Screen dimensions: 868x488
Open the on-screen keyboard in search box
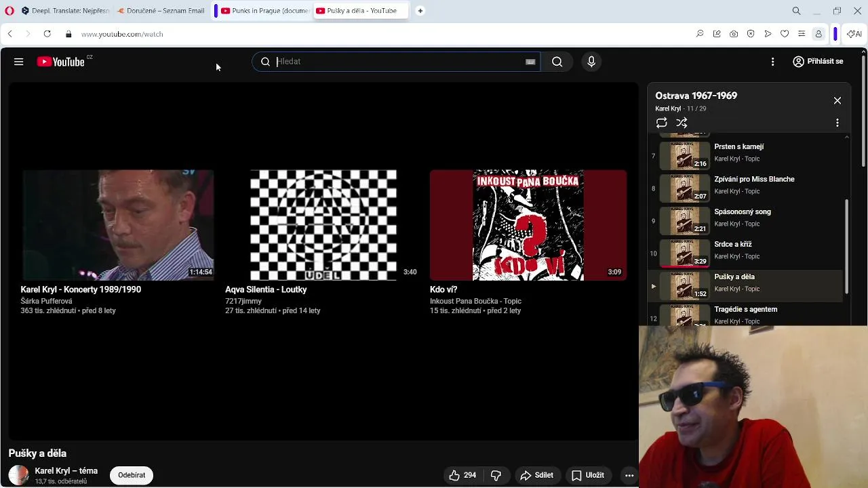click(x=530, y=62)
